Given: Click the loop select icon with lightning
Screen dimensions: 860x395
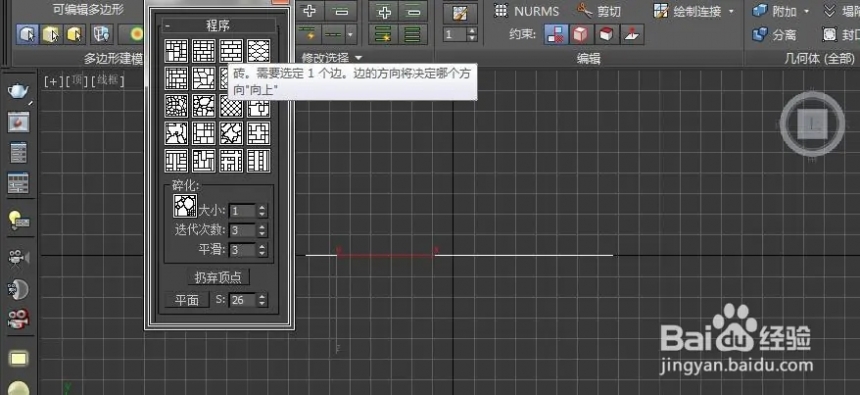Looking at the screenshot, I should [x=310, y=34].
